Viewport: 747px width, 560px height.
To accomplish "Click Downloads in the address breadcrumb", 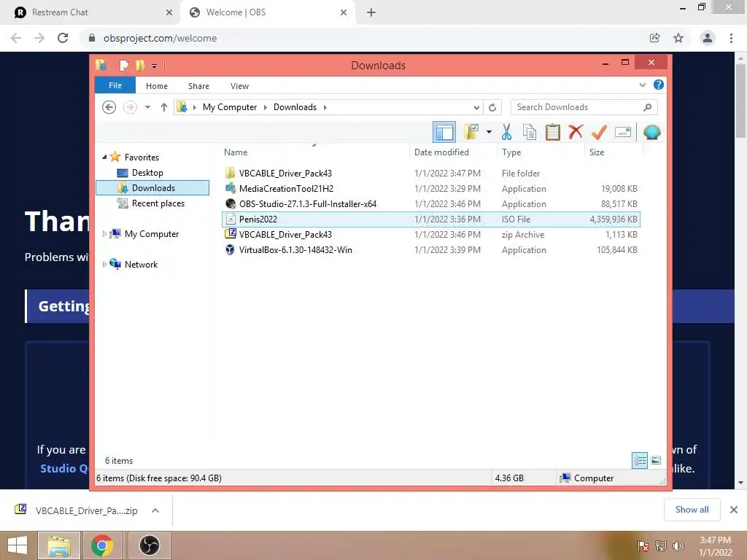I will coord(295,107).
